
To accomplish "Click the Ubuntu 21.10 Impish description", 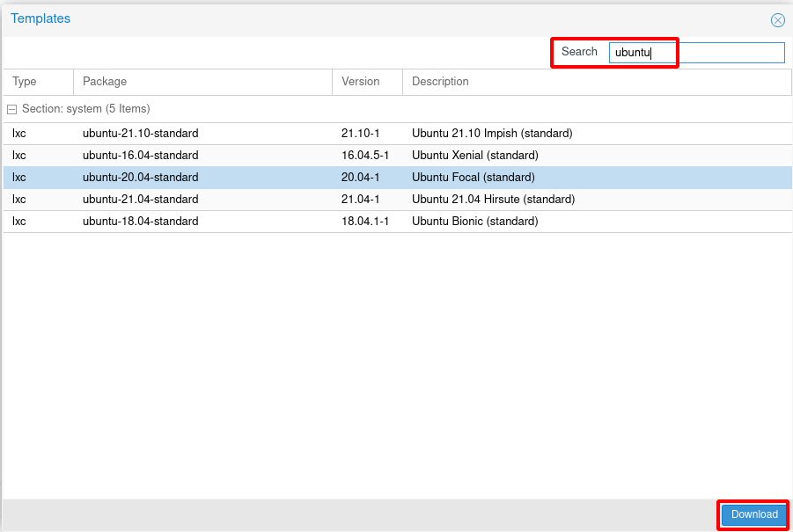I will (492, 134).
